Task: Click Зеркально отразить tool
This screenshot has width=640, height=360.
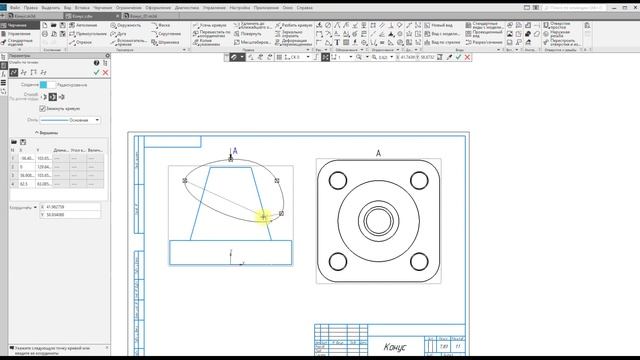Action: point(289,34)
